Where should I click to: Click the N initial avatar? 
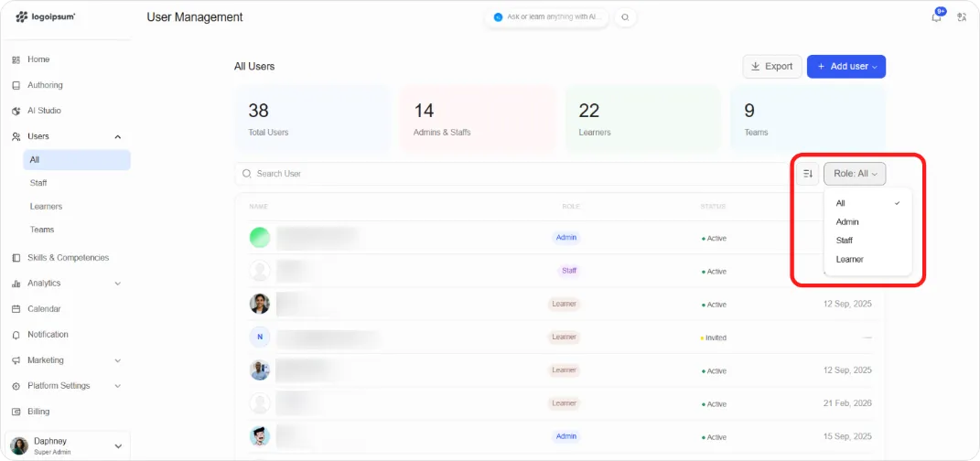pos(259,338)
